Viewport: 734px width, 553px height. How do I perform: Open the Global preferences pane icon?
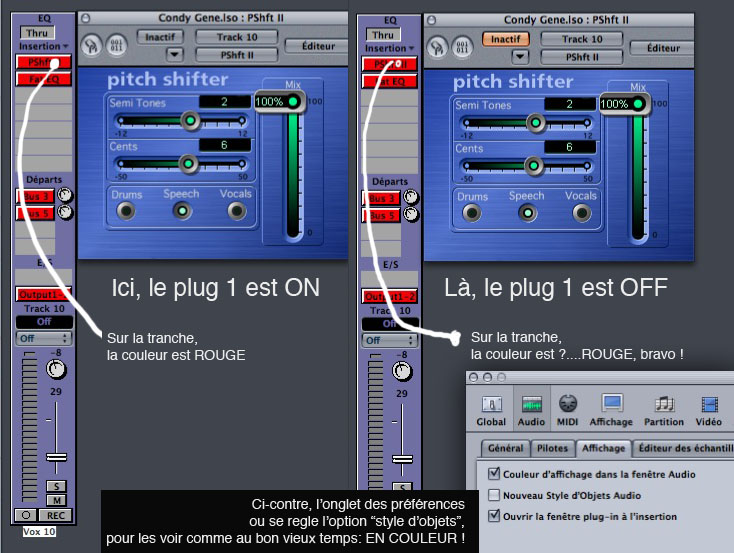click(492, 408)
